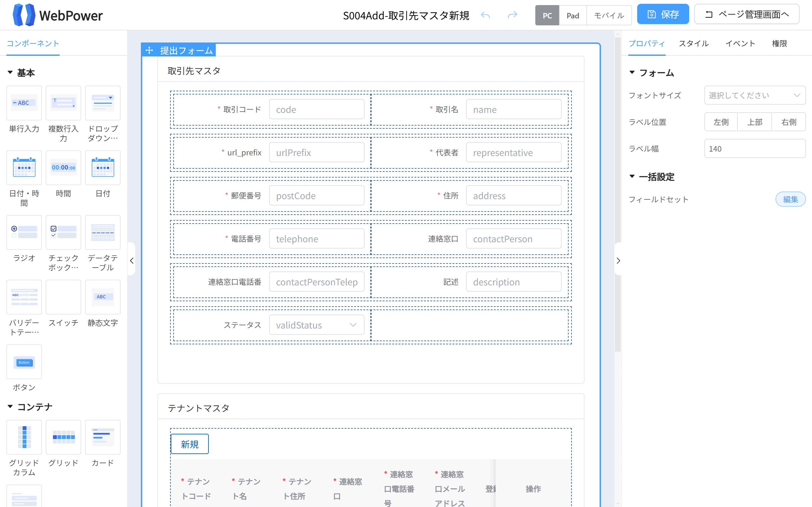The height and width of the screenshot is (507, 812).
Task: Click the WebPower logo
Action: (x=58, y=15)
